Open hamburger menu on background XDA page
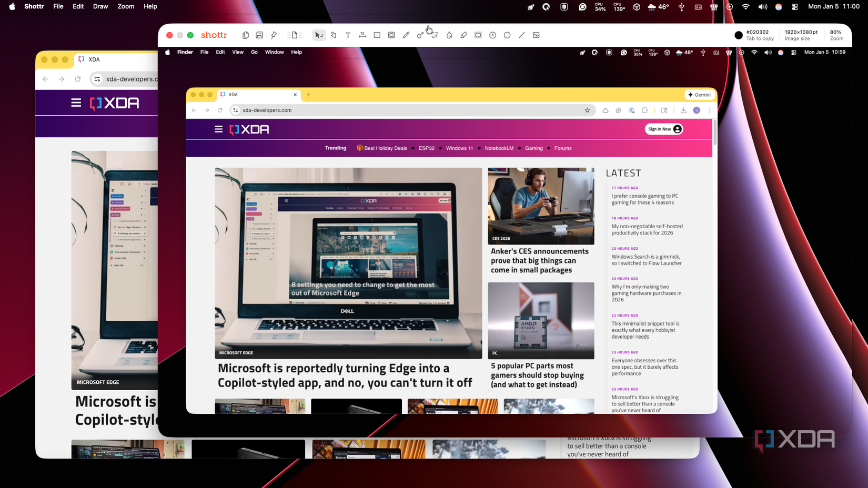868x488 pixels. point(76,103)
